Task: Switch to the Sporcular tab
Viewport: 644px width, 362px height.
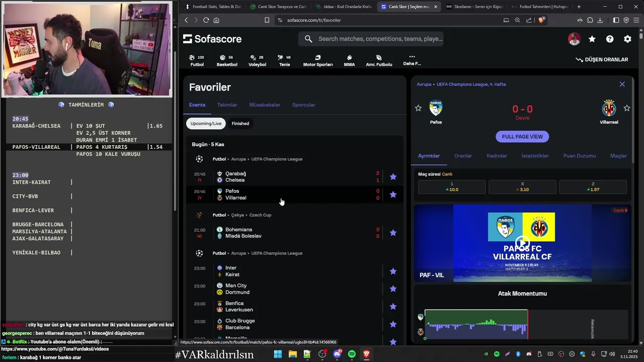Action: tap(303, 105)
